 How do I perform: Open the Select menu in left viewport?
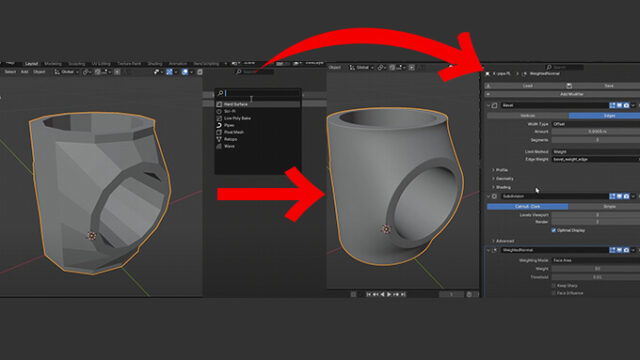tap(10, 72)
